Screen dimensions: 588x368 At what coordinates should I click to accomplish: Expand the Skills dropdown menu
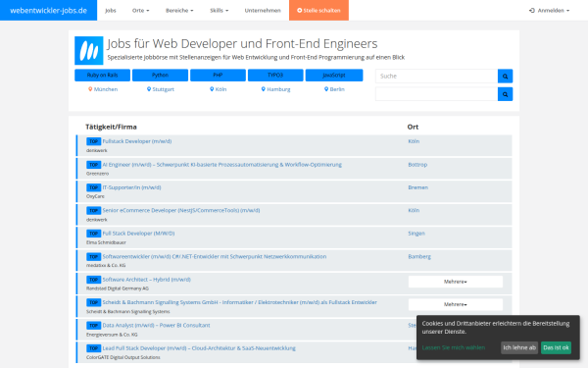click(219, 11)
